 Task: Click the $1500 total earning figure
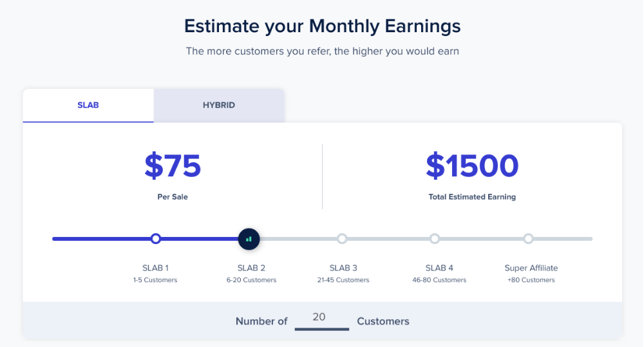(x=472, y=166)
